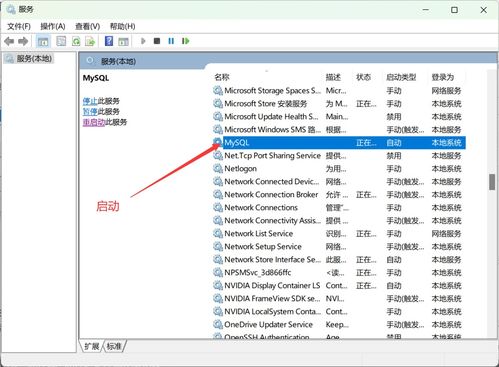The image size is (499, 367).
Task: Toggle the action pane toolbar icon
Action: (x=123, y=41)
